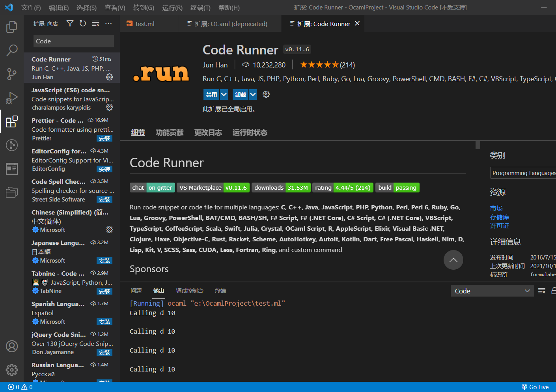556x392 pixels.
Task: Open the Search view
Action: tap(11, 50)
